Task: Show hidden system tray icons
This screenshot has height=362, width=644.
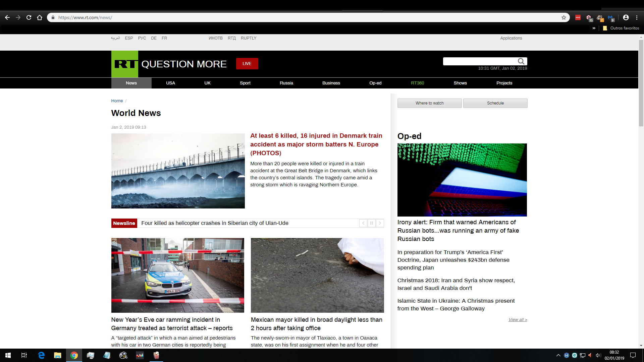Action: [x=558, y=355]
